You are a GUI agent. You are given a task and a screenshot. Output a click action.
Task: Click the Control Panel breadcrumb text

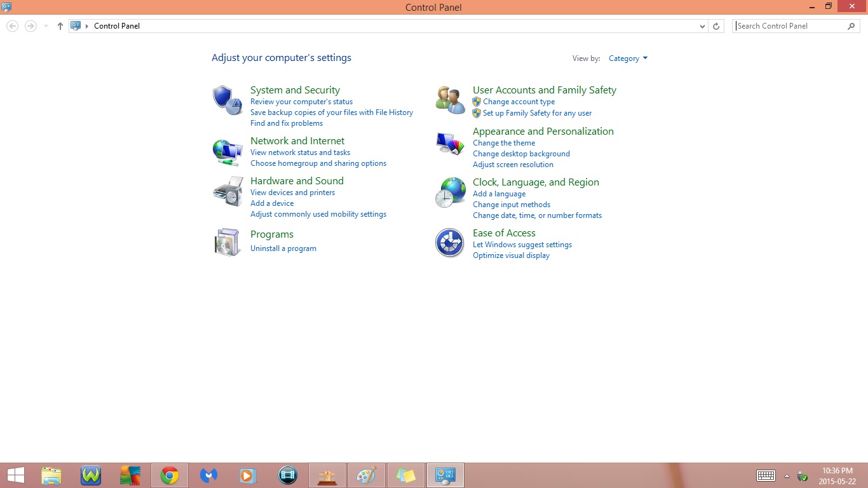(x=117, y=26)
